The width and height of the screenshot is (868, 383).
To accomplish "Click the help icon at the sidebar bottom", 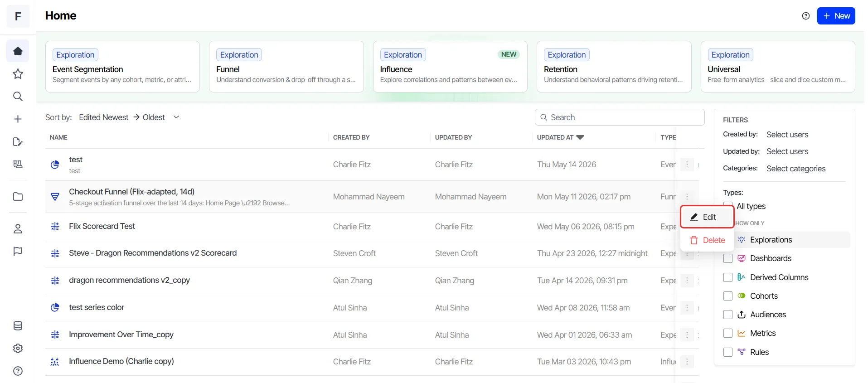I will [x=18, y=371].
